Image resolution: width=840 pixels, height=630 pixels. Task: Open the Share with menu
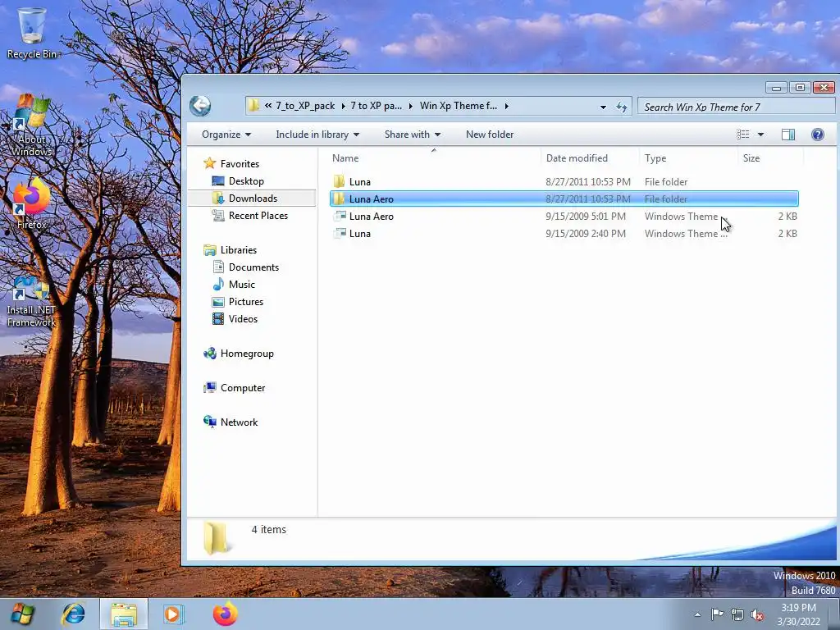(412, 135)
